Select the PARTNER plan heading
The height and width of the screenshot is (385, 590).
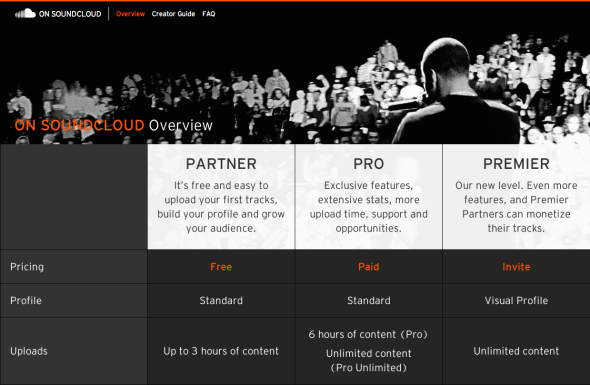[x=221, y=164]
